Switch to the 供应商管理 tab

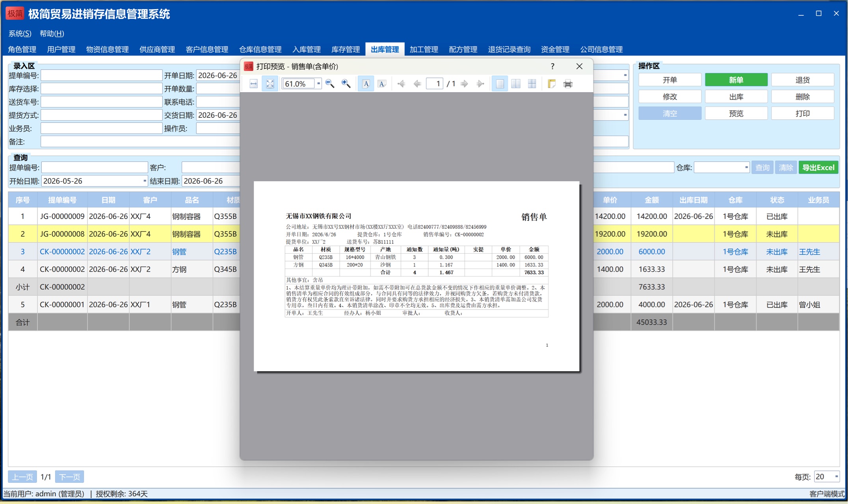tap(157, 49)
